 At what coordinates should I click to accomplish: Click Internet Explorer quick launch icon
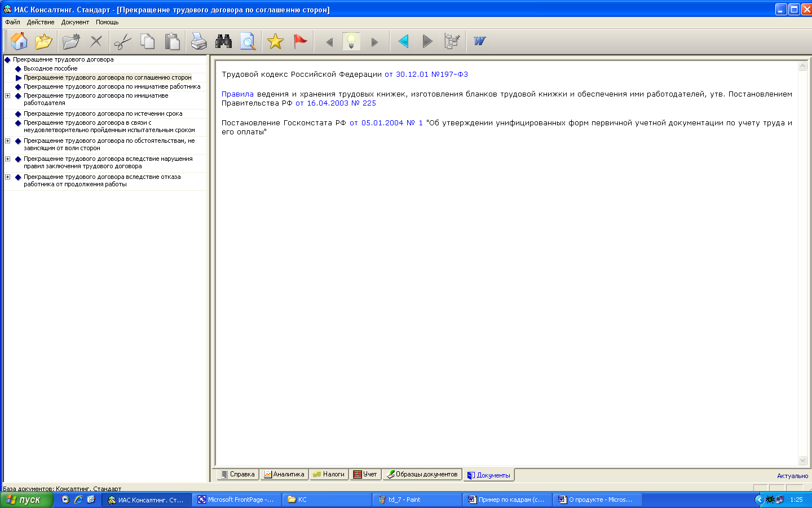pos(78,500)
